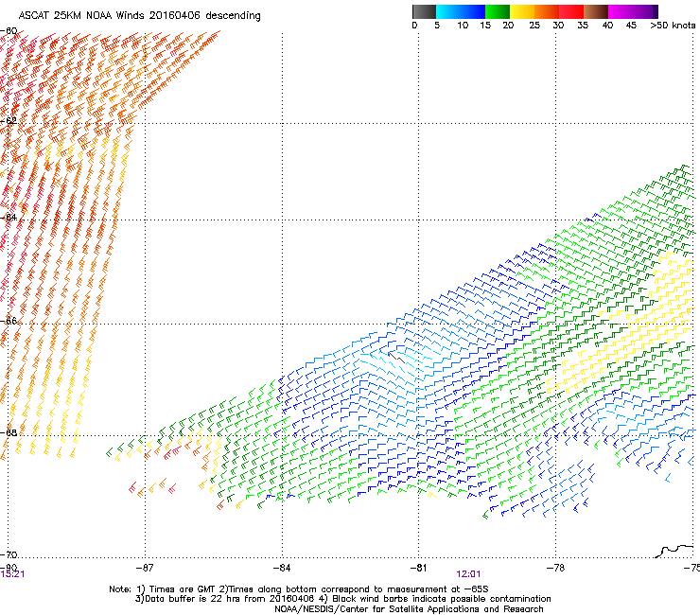Click the '35' legend scale label

coord(583,26)
